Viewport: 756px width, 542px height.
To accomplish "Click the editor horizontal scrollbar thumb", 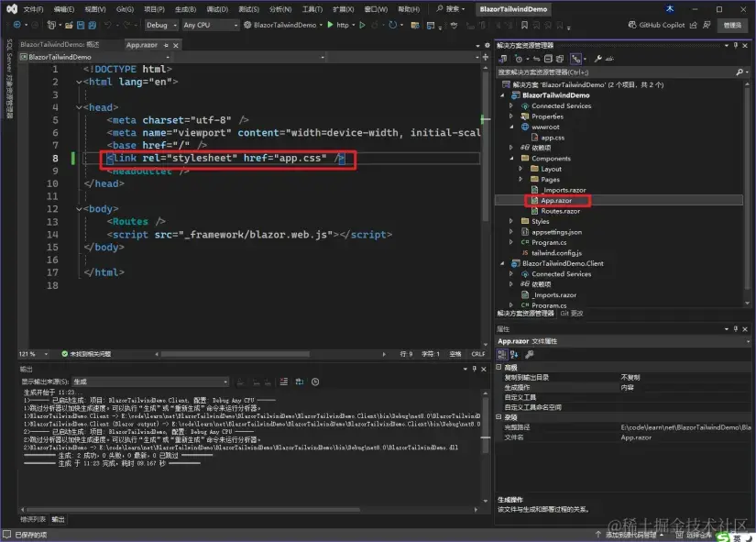I will [x=235, y=354].
